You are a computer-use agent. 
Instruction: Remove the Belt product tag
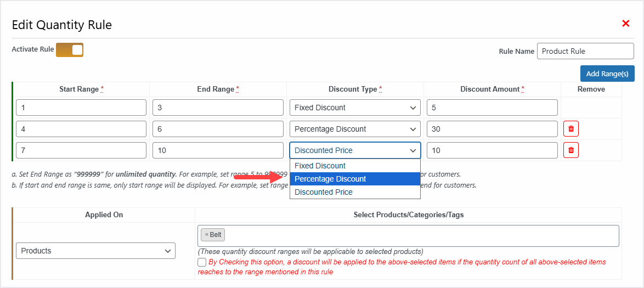tap(206, 235)
